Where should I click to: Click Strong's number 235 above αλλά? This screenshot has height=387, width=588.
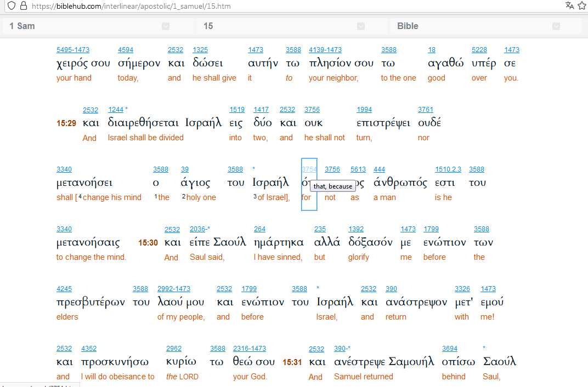point(320,229)
